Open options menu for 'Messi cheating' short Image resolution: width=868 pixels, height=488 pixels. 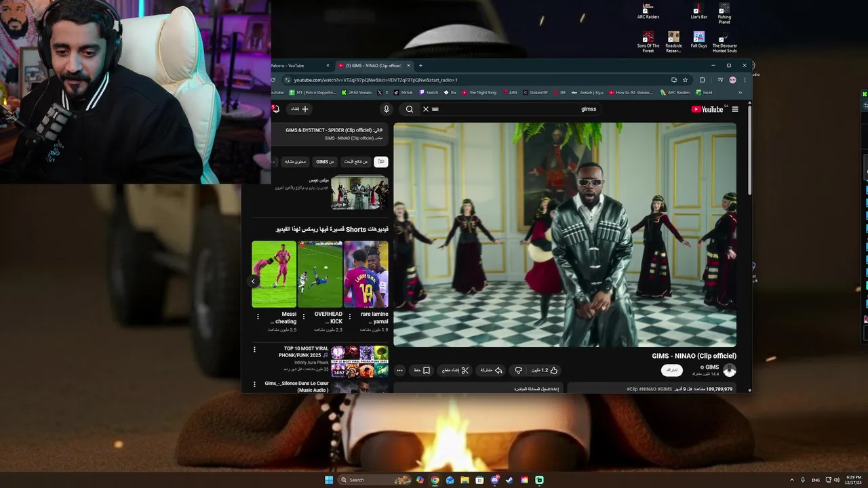pyautogui.click(x=258, y=317)
